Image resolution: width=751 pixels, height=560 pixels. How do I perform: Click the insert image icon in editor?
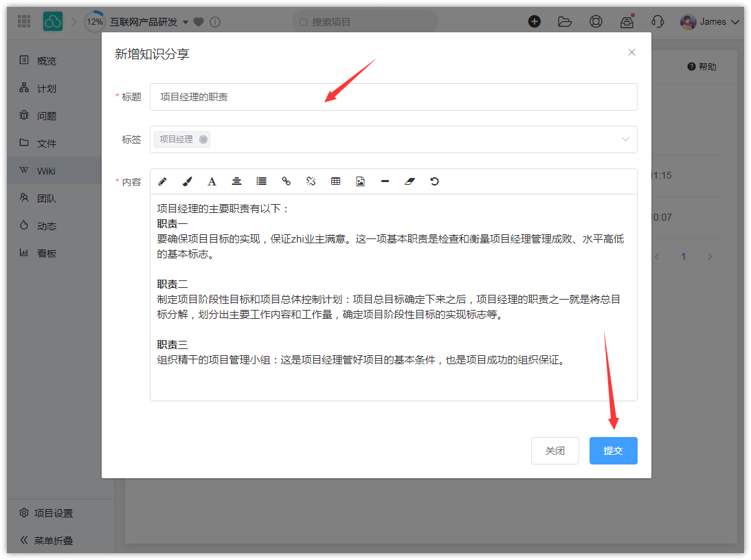click(360, 181)
